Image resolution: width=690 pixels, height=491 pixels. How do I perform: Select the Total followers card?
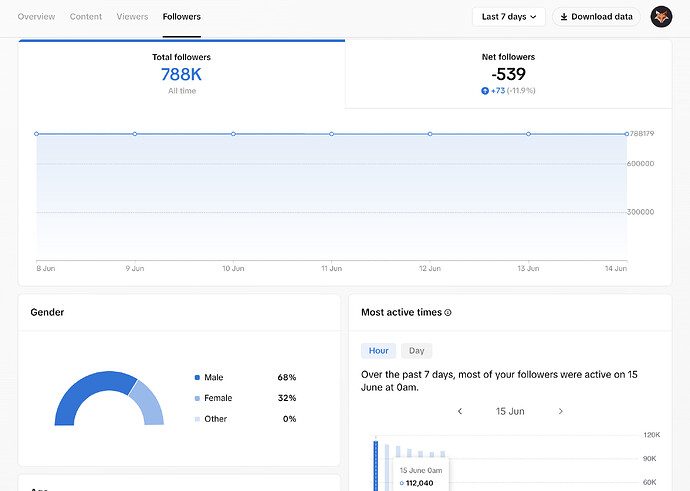tap(181, 73)
